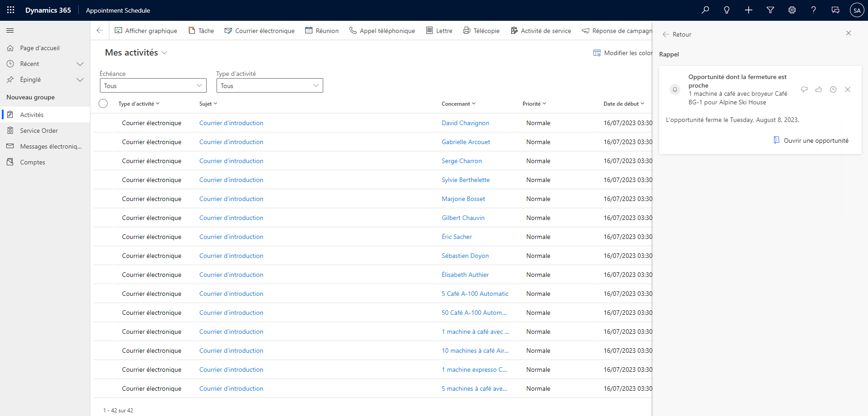Go back using the command bar arrow

(x=100, y=31)
